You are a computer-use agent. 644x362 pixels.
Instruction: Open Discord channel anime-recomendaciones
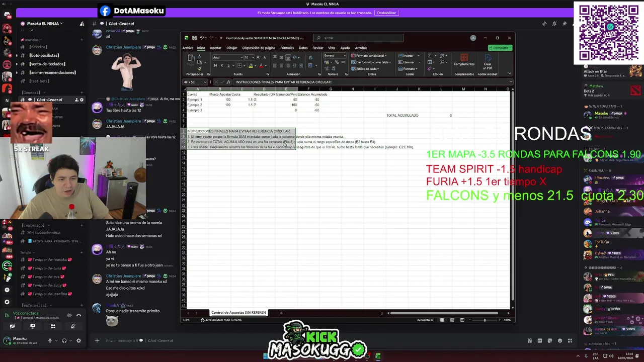[52, 72]
